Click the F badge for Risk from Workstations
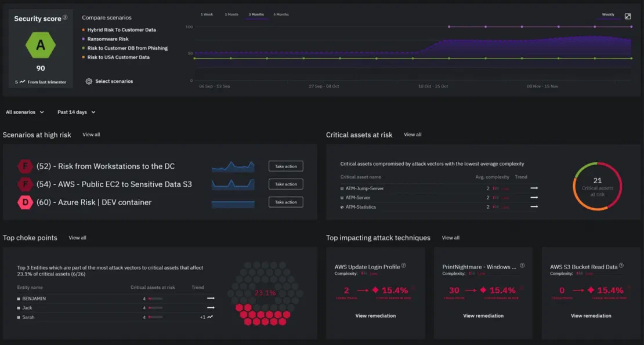644x345 pixels. (x=25, y=166)
